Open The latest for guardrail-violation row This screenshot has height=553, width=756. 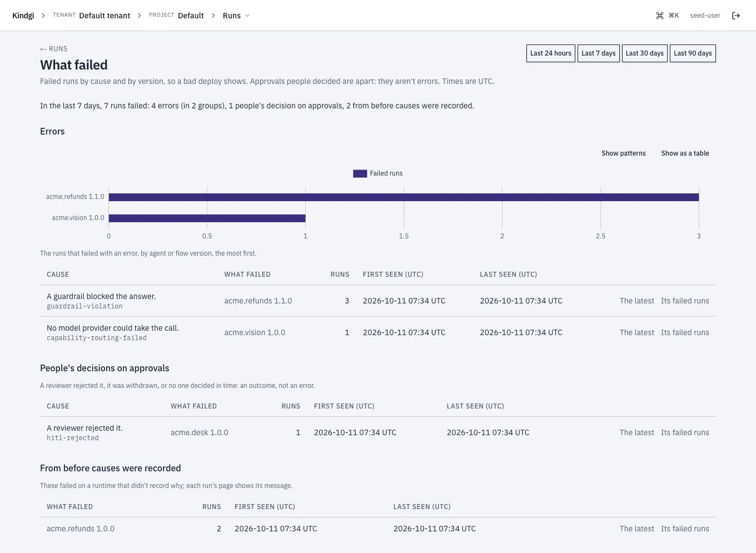coord(637,301)
